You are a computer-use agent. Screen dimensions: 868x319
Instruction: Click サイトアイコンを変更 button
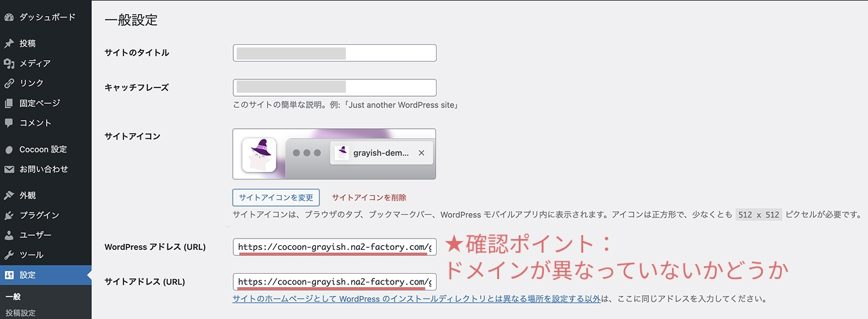point(276,198)
